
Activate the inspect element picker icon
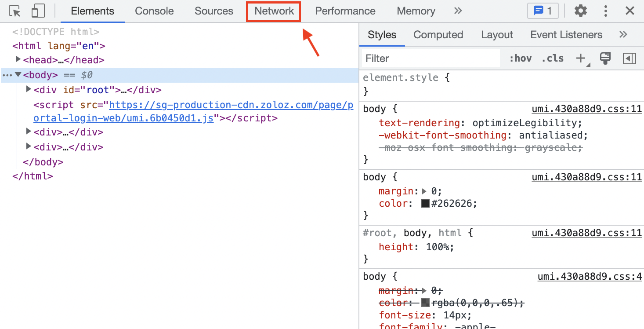coord(15,11)
